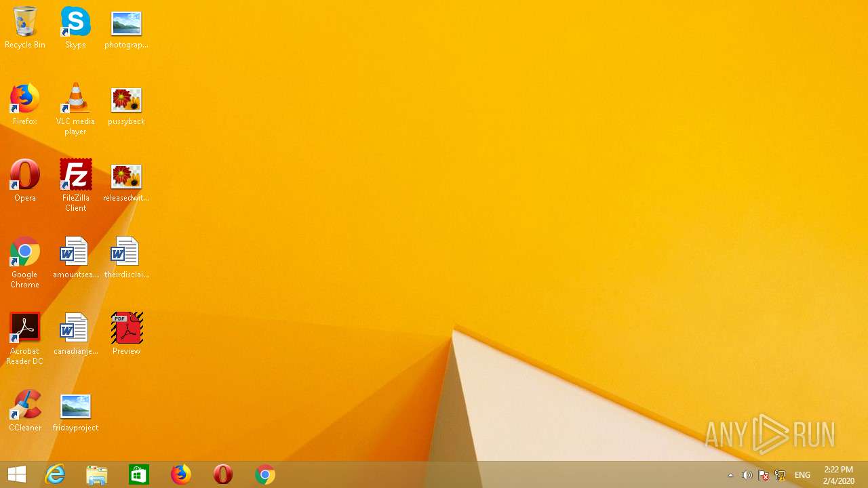Open the network status tray icon
Image resolution: width=868 pixels, height=488 pixels.
click(x=780, y=475)
